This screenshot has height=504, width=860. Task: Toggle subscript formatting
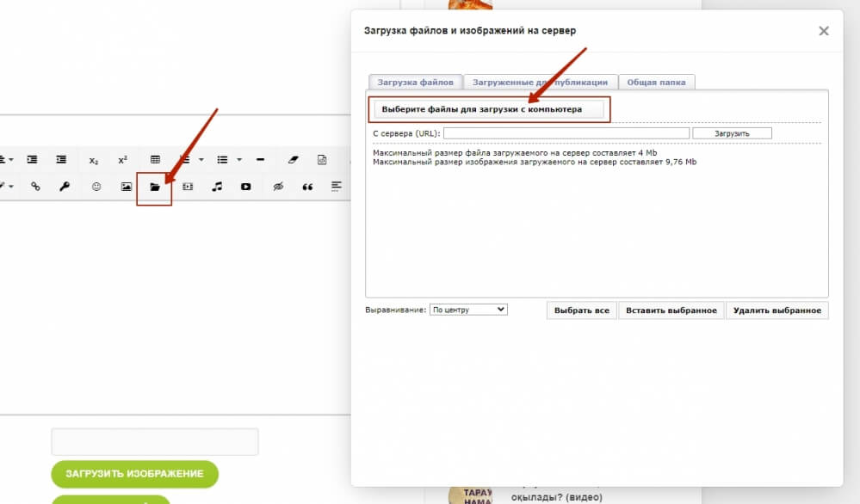pyautogui.click(x=93, y=160)
